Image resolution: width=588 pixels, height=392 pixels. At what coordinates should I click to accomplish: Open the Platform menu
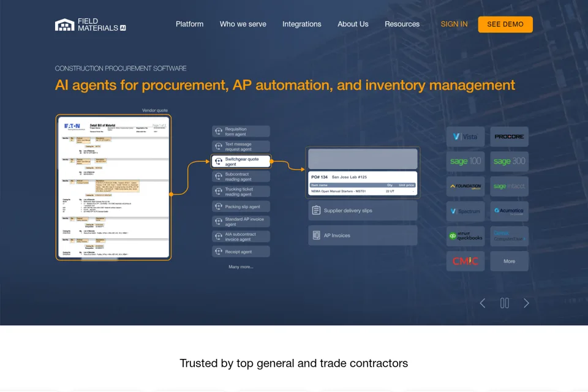click(x=189, y=24)
